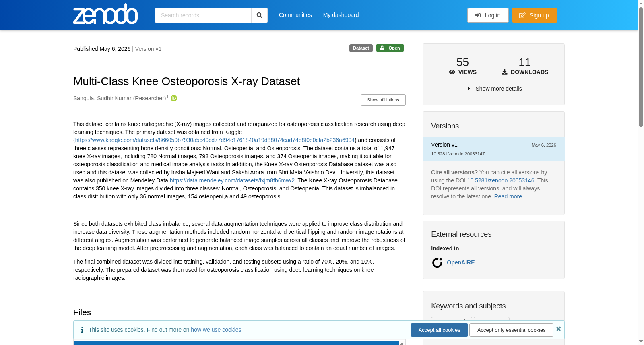The width and height of the screenshot is (644, 345).
Task: Click the Zenodo logo
Action: click(105, 14)
